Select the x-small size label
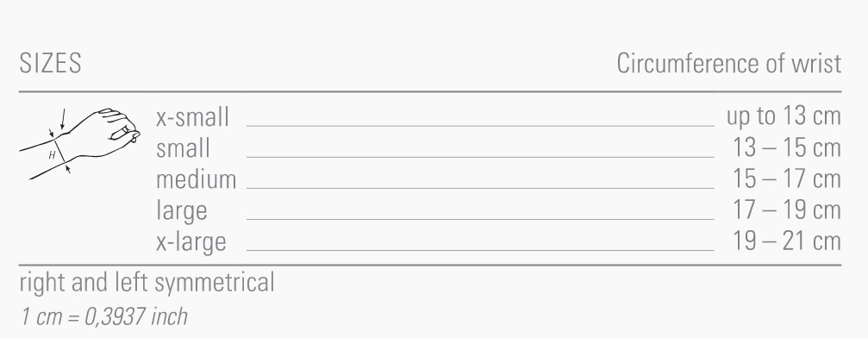This screenshot has width=868, height=338. point(192,117)
